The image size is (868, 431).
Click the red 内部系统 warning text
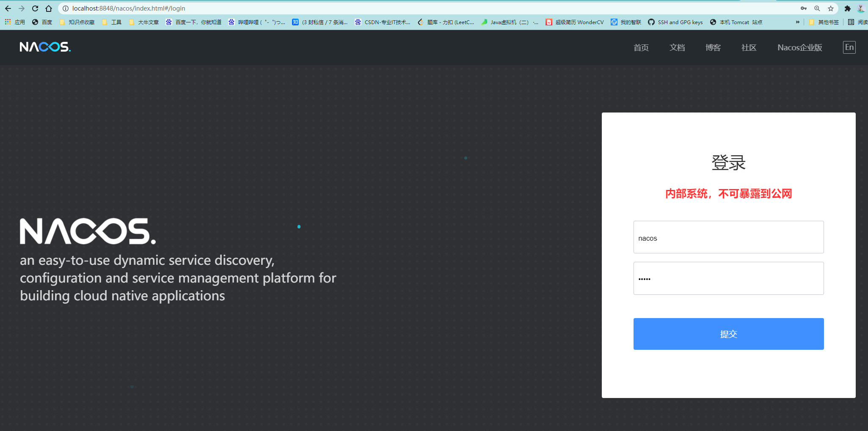(x=729, y=194)
